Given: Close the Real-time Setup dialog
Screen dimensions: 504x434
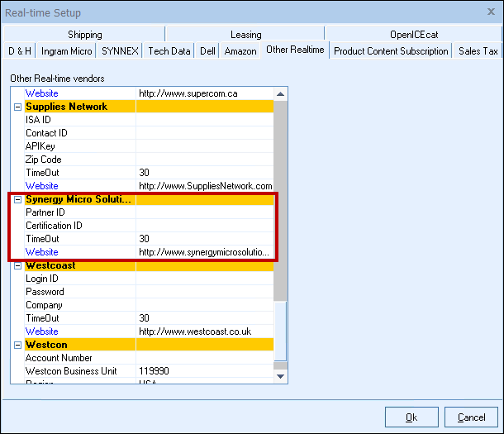Looking at the screenshot, I should (x=491, y=12).
